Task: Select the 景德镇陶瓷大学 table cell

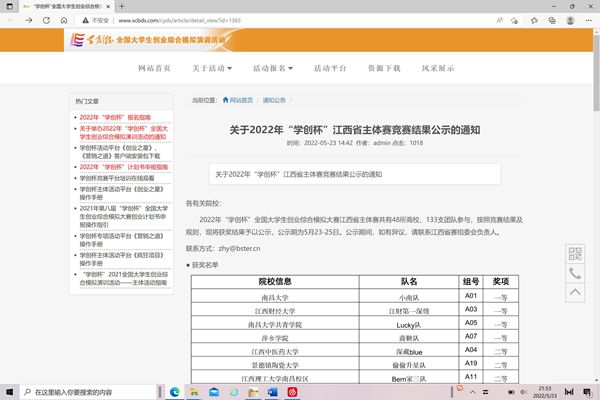Action: pyautogui.click(x=275, y=365)
